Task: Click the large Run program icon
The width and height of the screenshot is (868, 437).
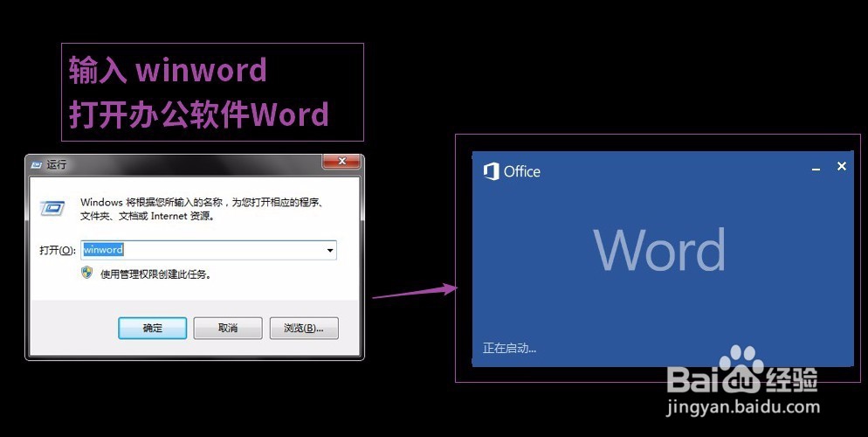Action: click(52, 208)
